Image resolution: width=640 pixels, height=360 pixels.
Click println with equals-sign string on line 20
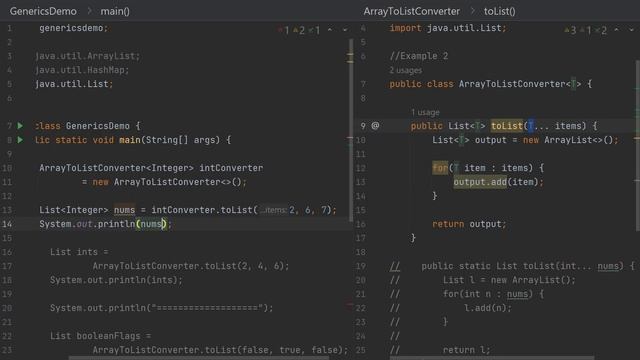(x=161, y=308)
